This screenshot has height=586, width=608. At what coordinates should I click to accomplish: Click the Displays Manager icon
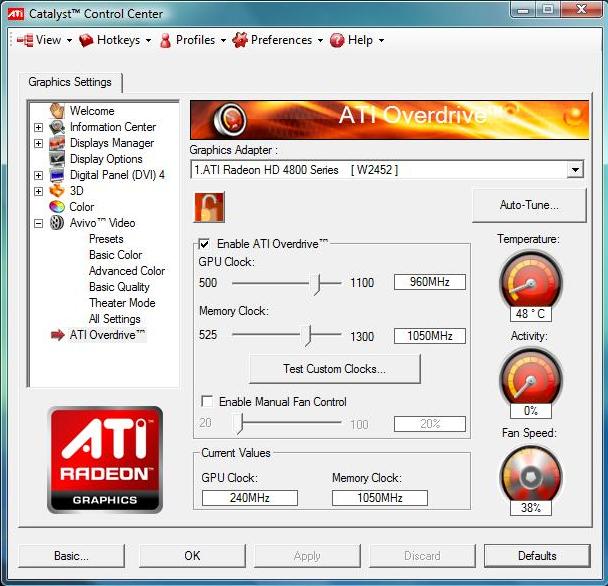point(57,143)
